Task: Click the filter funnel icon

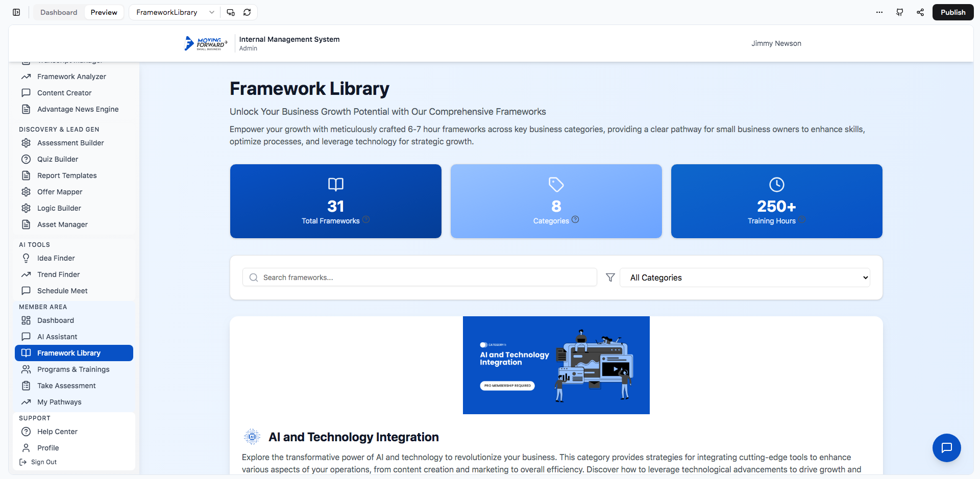Action: (x=610, y=278)
